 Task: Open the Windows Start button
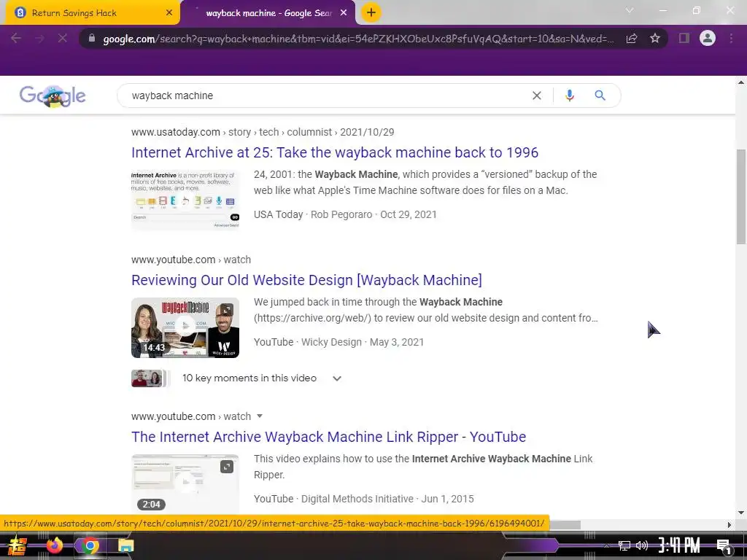tap(18, 545)
